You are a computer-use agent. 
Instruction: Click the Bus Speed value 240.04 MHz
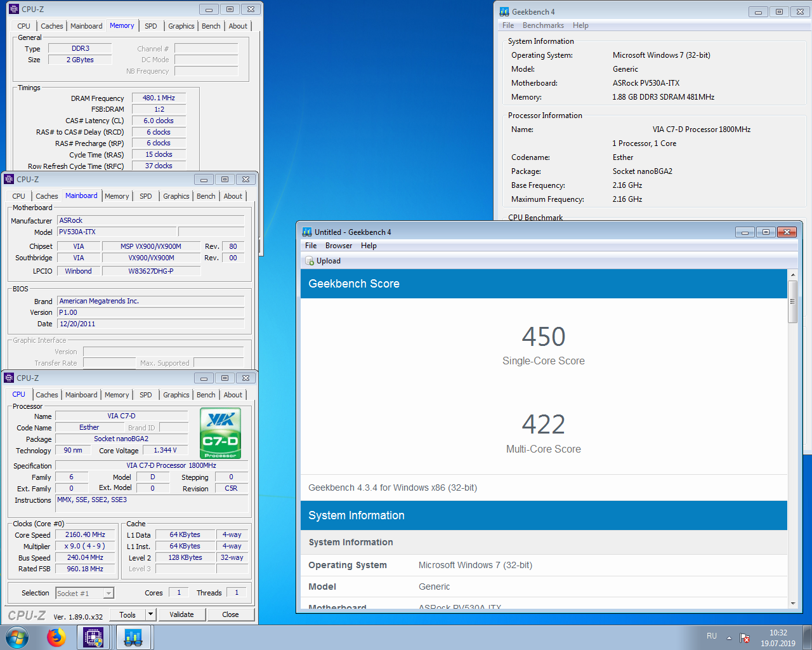point(85,557)
